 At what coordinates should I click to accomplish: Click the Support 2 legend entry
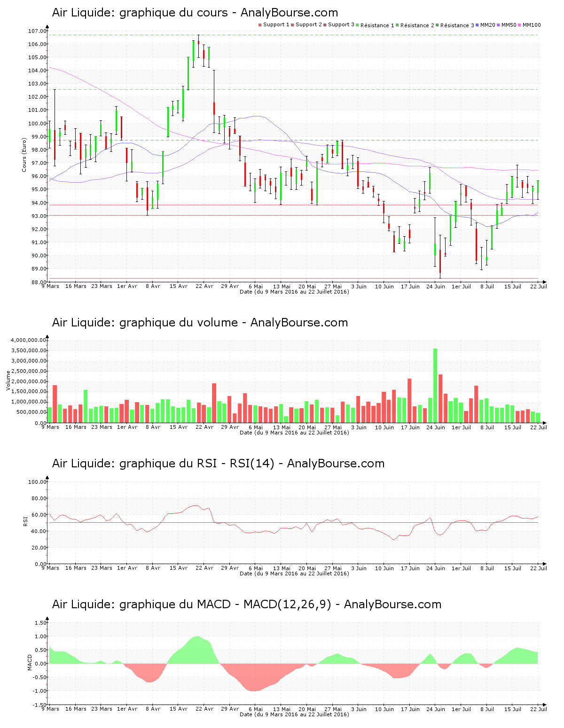pyautogui.click(x=306, y=25)
